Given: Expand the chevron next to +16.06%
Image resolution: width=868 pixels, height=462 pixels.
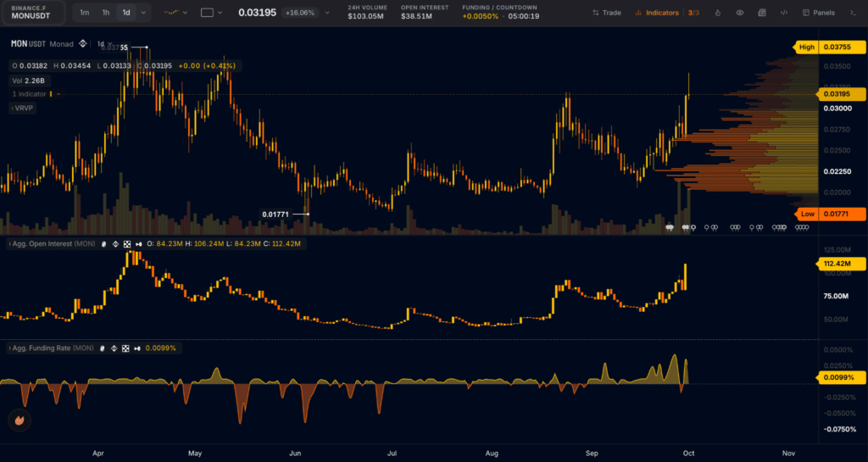Looking at the screenshot, I should pos(327,12).
